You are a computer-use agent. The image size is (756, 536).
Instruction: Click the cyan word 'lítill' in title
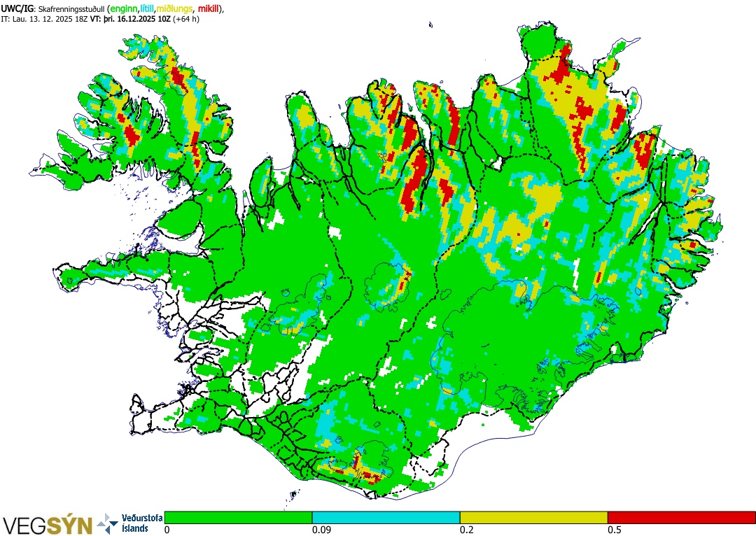click(x=148, y=8)
